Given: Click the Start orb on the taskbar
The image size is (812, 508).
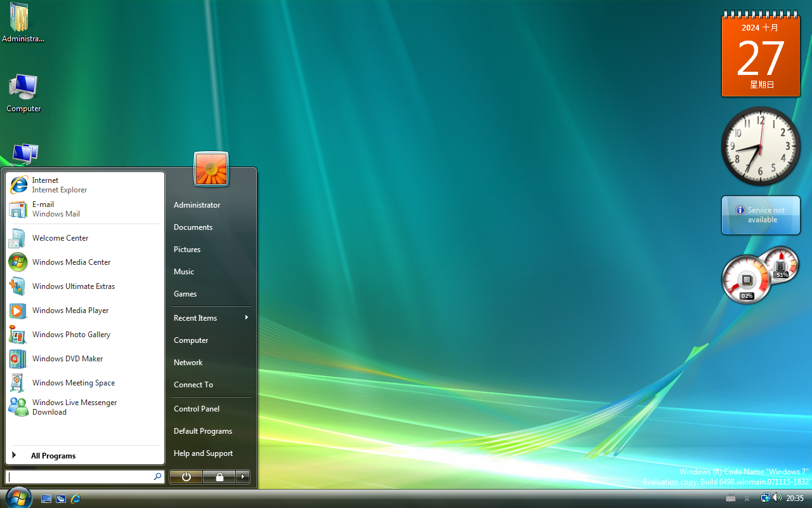Looking at the screenshot, I should click(18, 497).
